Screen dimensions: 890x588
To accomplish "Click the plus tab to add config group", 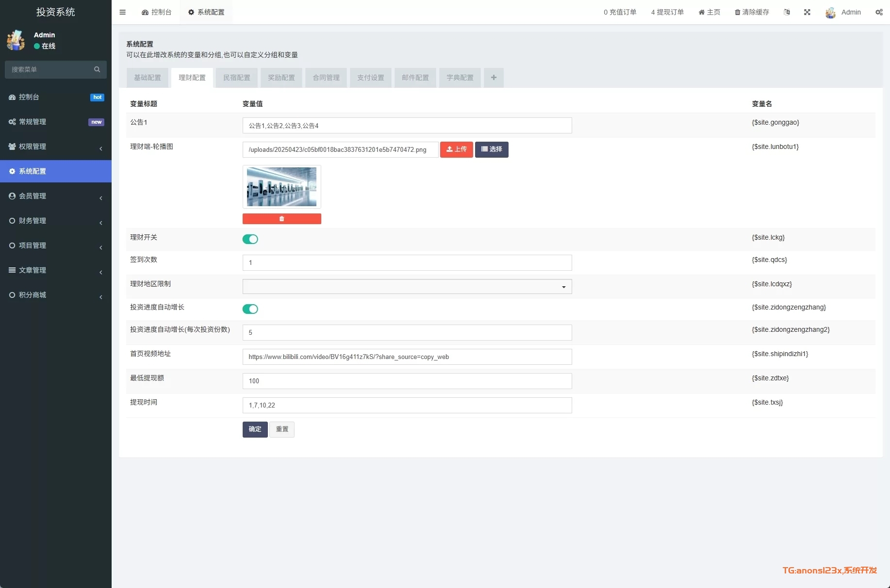I will point(494,78).
